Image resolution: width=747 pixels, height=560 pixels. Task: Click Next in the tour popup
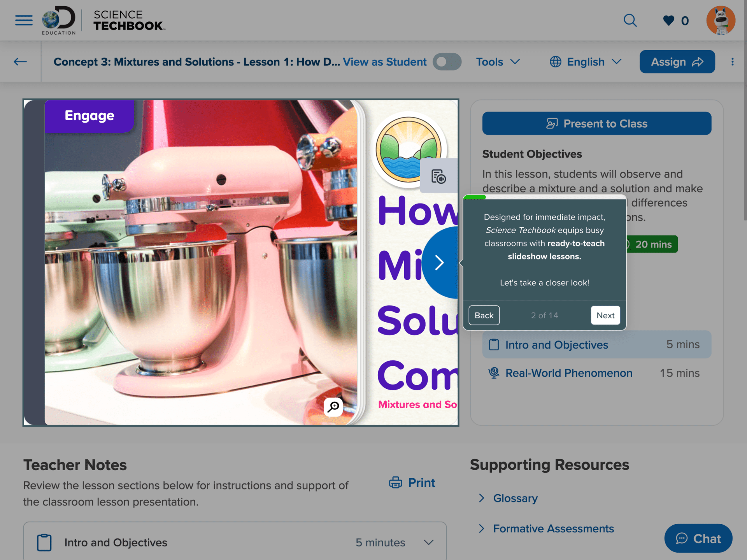605,315
